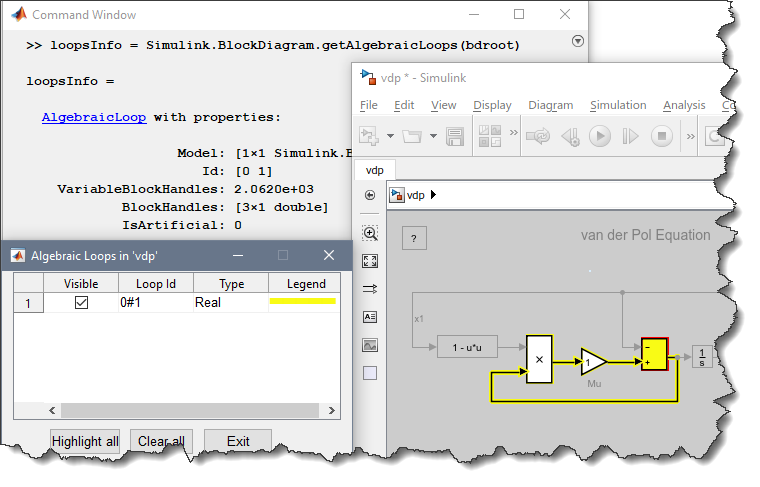
Task: Click the back navigation arrow in Simulink
Action: 370,195
